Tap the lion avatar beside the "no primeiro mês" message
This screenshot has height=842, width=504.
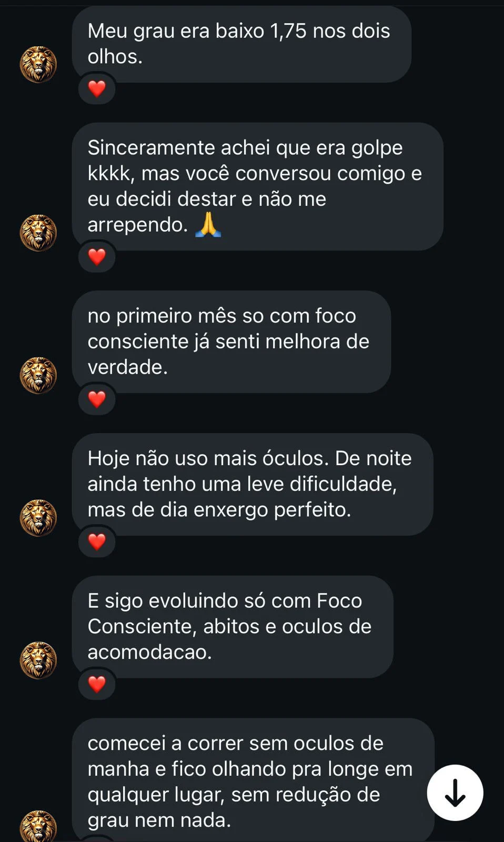click(x=38, y=375)
